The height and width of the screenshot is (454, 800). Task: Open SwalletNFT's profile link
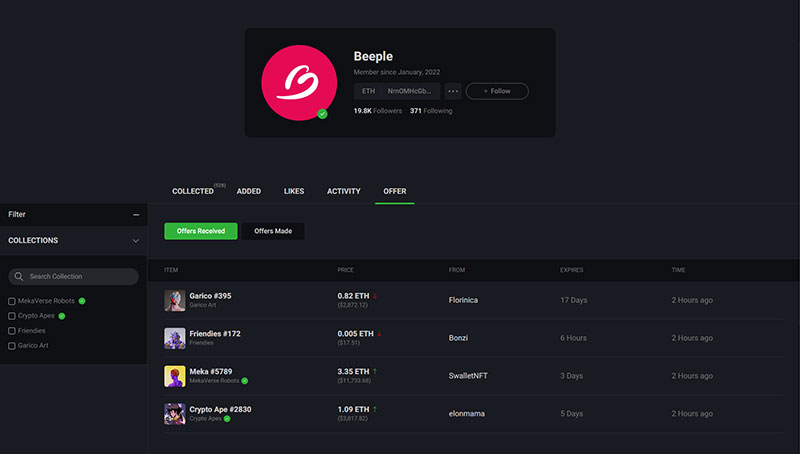(x=468, y=375)
